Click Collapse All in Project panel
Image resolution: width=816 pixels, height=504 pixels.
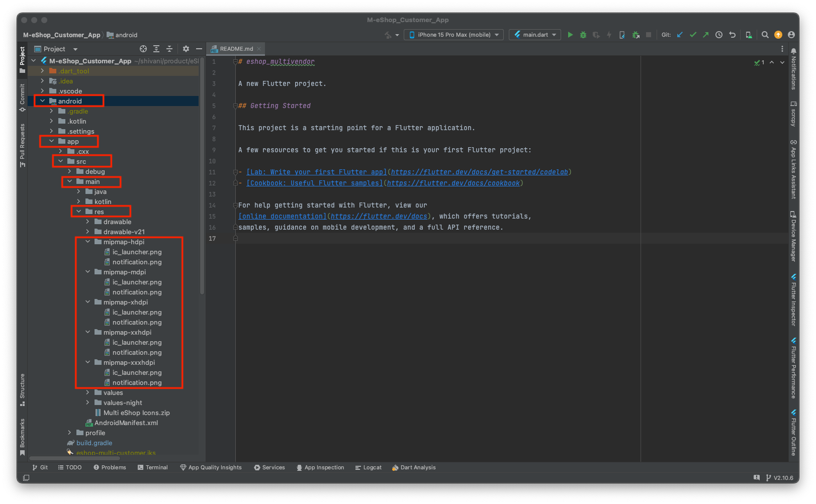click(169, 49)
